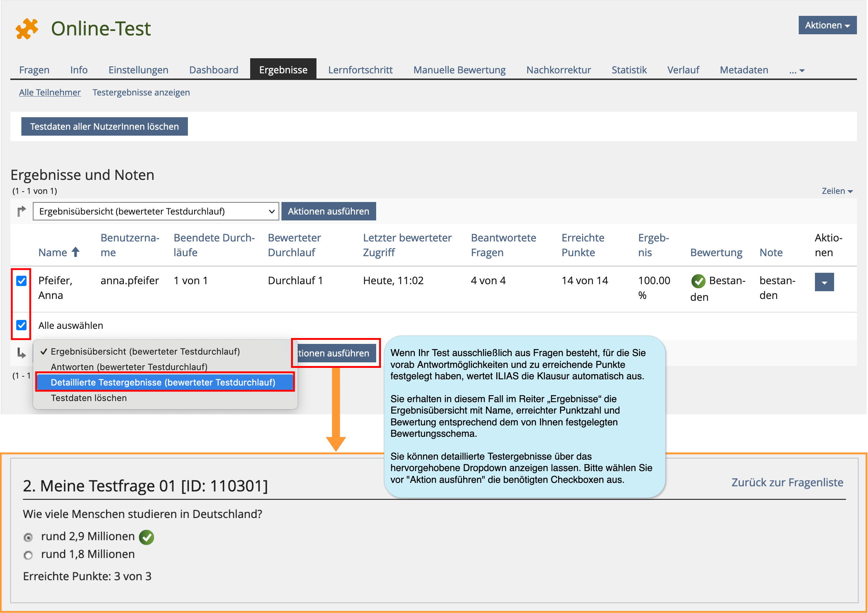Click the sort arrow next to Name
868x613 pixels.
[76, 252]
